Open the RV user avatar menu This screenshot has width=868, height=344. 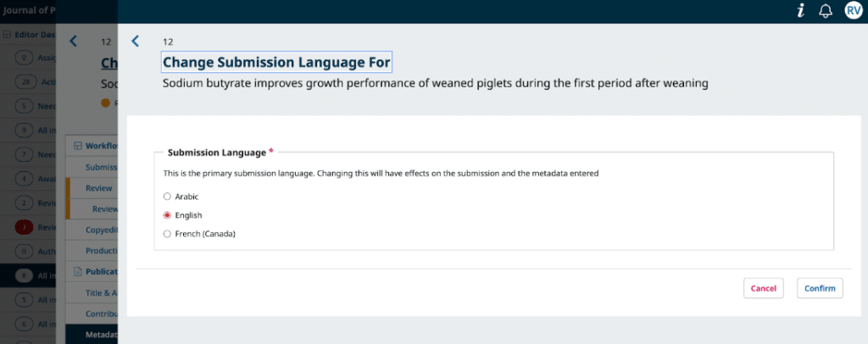853,11
